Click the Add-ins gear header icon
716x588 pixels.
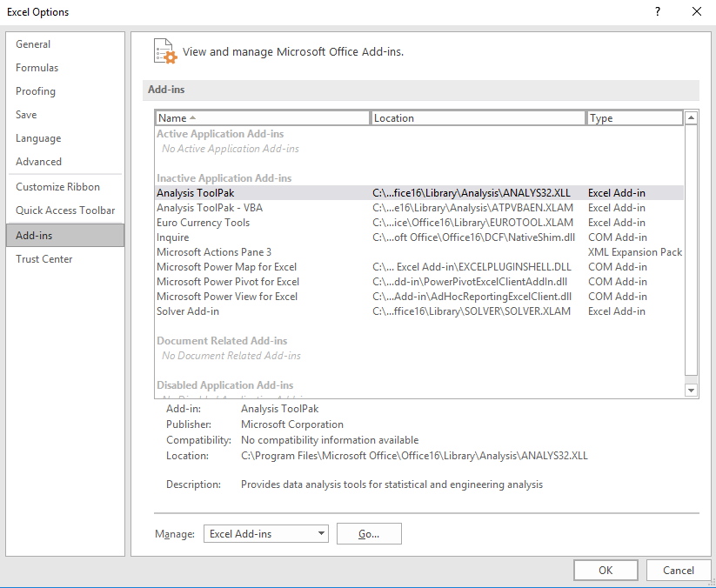[x=164, y=51]
